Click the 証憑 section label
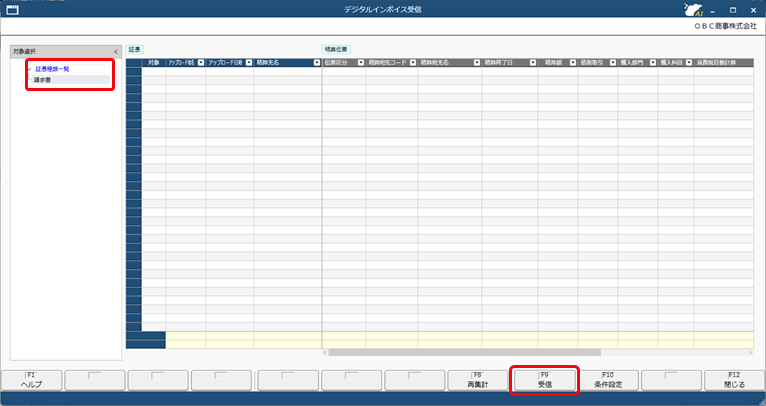Viewport: 766px width, 406px height. pyautogui.click(x=136, y=49)
